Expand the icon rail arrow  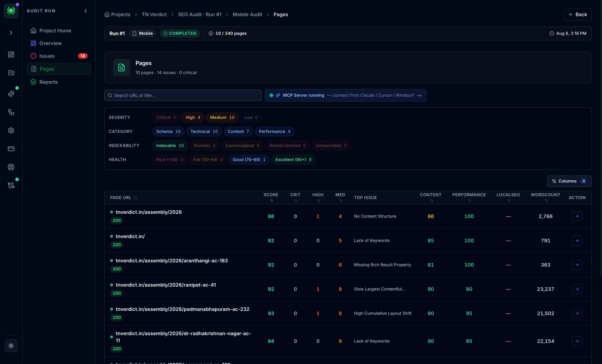click(x=11, y=33)
